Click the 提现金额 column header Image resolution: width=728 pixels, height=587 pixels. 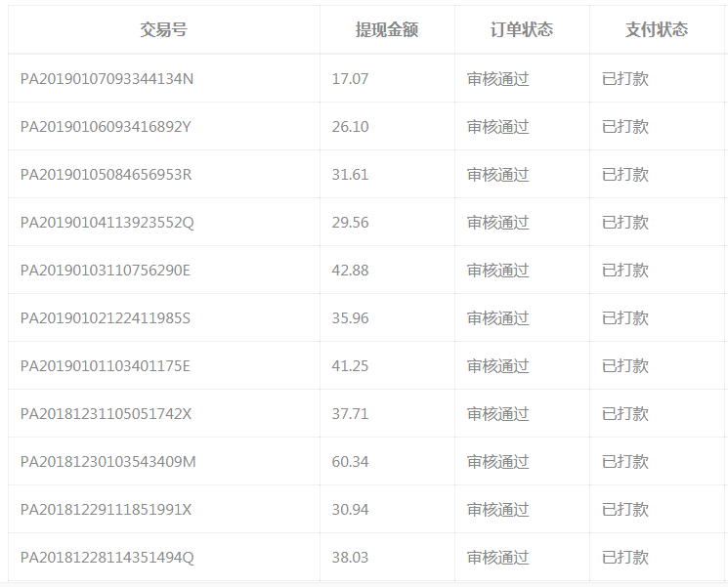pos(387,29)
